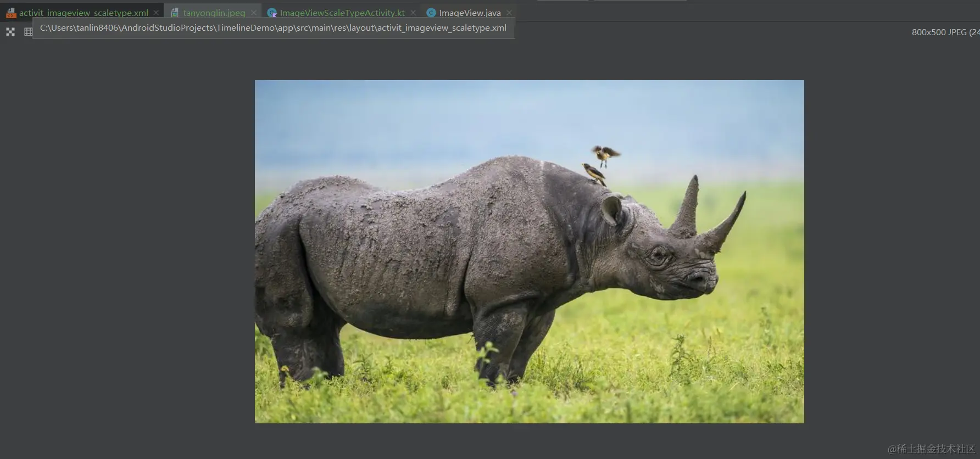Open the ImageViewScaleTypeActivity.kt tab
Viewport: 980px width, 459px height.
tap(342, 13)
